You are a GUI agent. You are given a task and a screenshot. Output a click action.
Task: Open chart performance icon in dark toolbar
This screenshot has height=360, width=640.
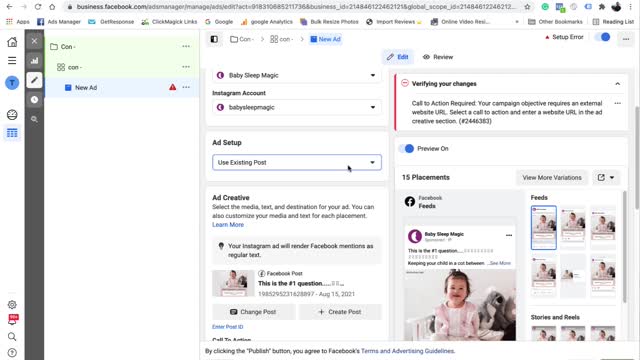click(x=34, y=61)
